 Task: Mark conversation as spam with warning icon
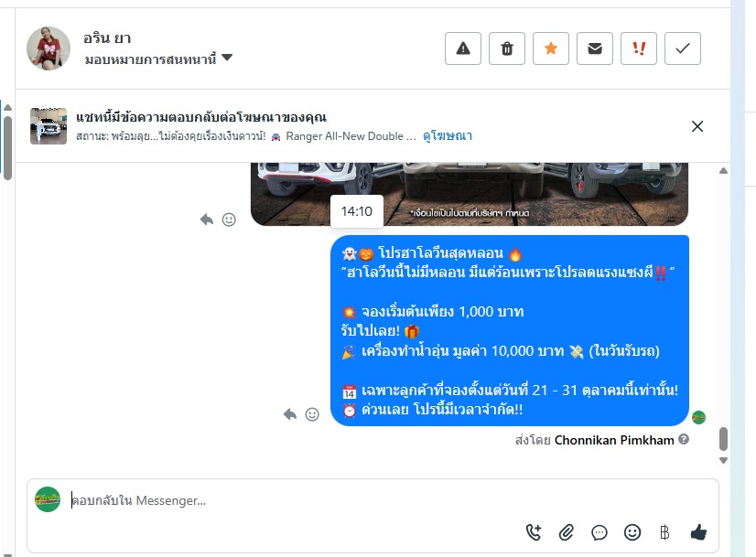tap(463, 48)
